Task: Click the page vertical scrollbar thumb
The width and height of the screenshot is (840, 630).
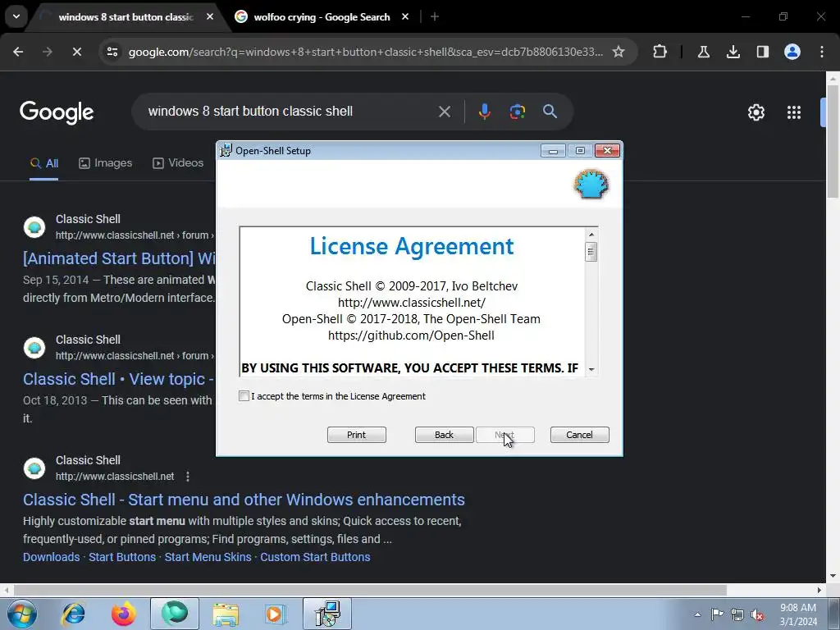Action: point(833,141)
